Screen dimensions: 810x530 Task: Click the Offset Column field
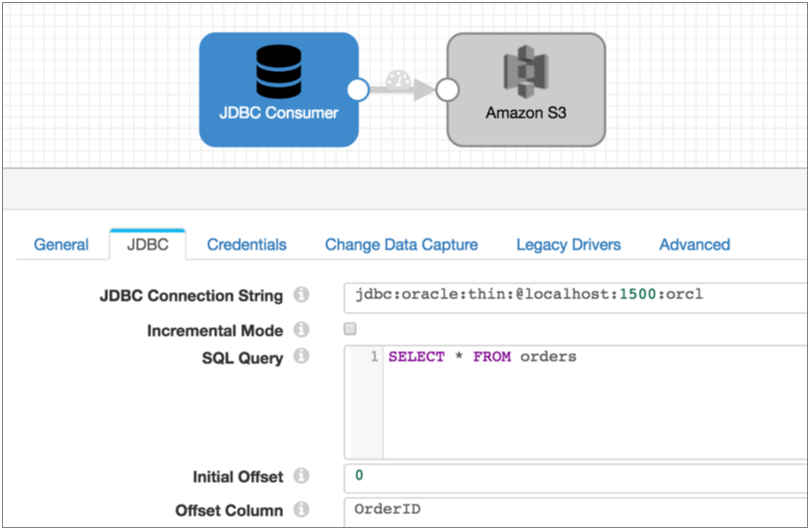tap(575, 510)
